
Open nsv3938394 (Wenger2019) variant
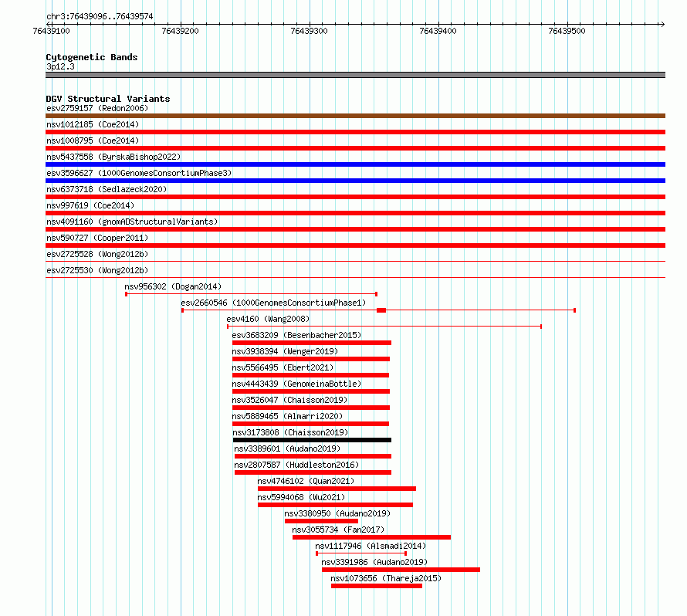tap(285, 351)
